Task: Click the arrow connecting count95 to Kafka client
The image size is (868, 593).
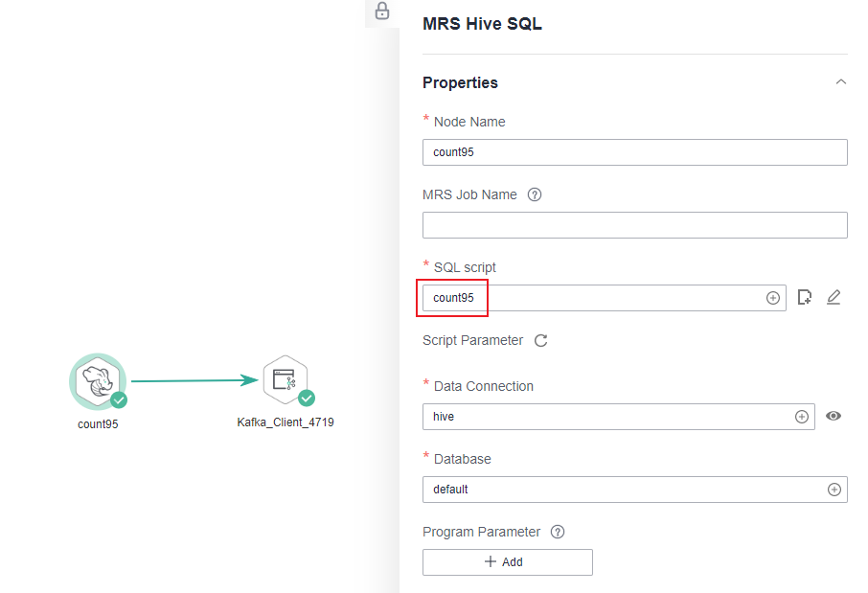Action: point(194,380)
